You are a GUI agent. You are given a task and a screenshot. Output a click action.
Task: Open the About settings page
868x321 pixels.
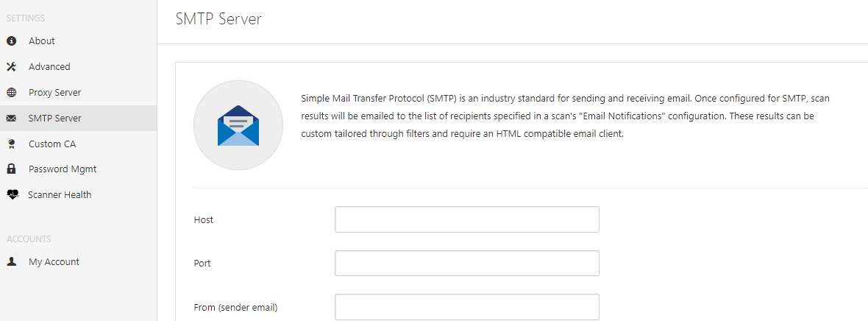click(42, 41)
